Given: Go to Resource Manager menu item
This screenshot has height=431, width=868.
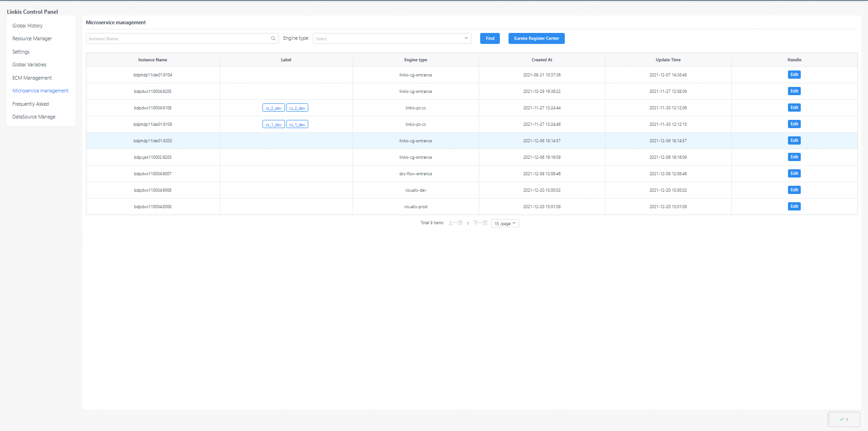Looking at the screenshot, I should pos(32,38).
